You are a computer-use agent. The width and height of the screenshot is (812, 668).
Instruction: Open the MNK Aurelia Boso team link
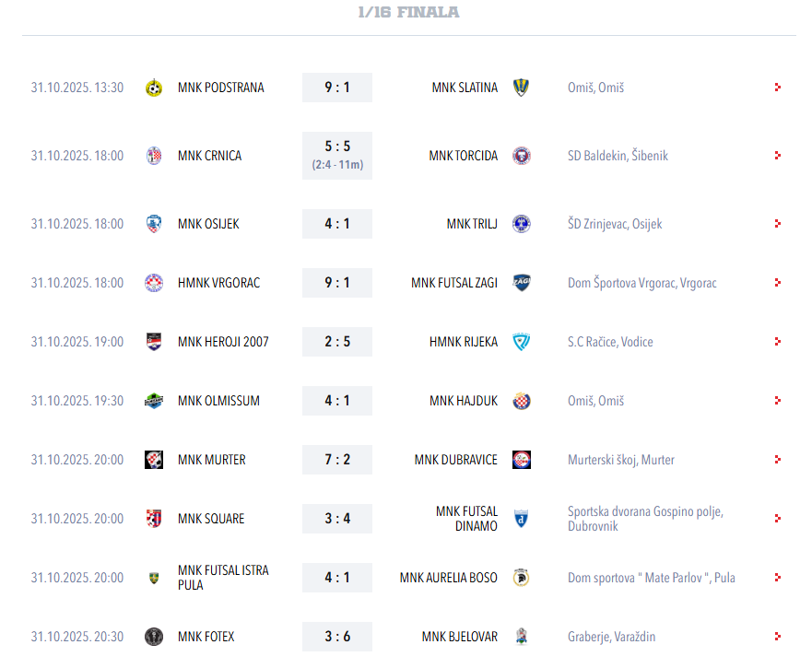448,578
